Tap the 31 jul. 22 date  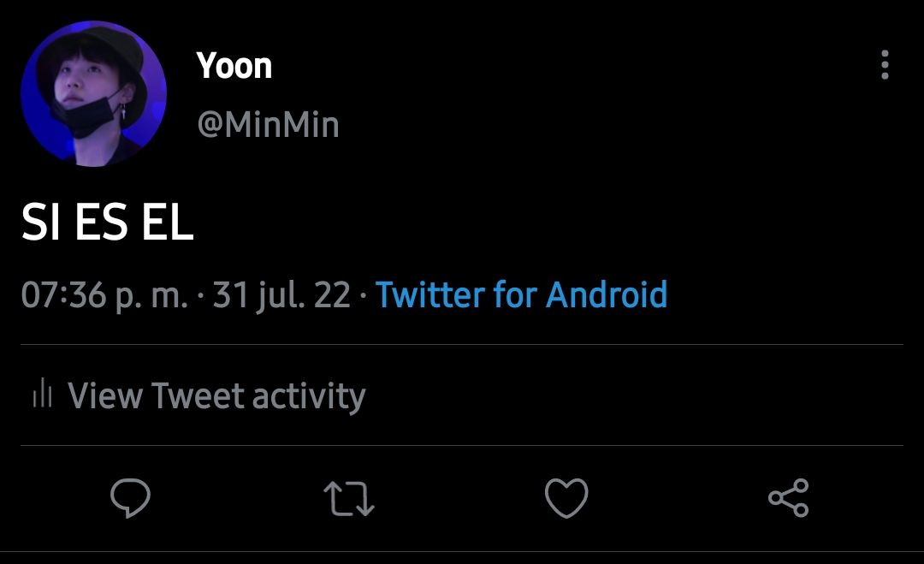[x=281, y=294]
